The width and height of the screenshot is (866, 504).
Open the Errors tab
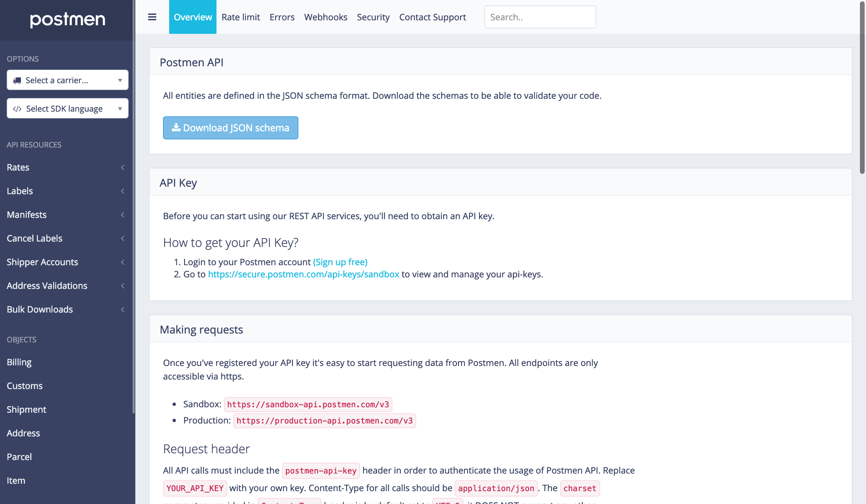[x=282, y=17]
